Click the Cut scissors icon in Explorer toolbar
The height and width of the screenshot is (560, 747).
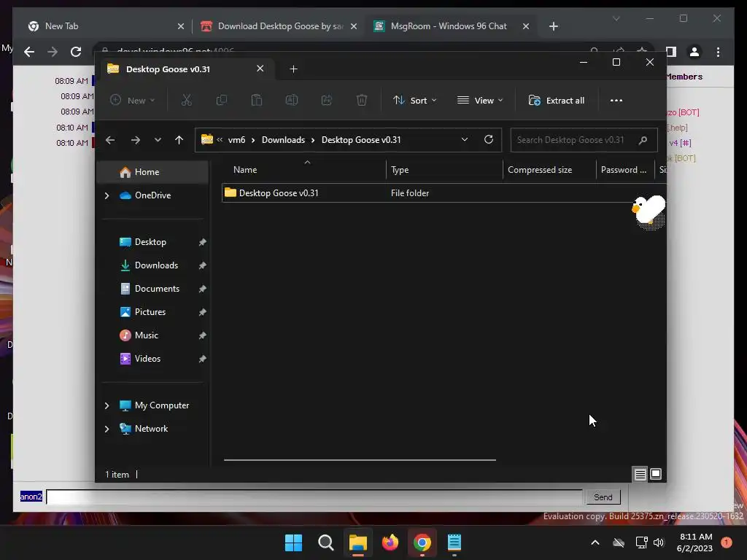click(x=186, y=100)
